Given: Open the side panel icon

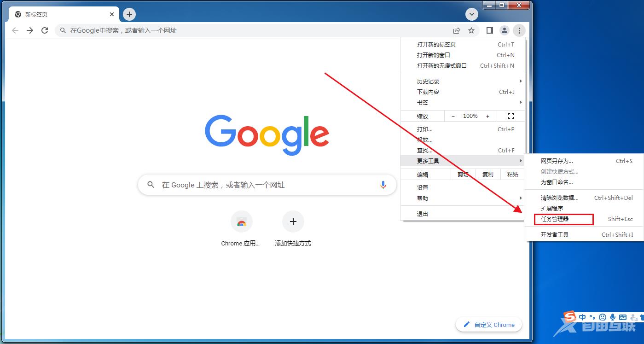Looking at the screenshot, I should (x=490, y=30).
